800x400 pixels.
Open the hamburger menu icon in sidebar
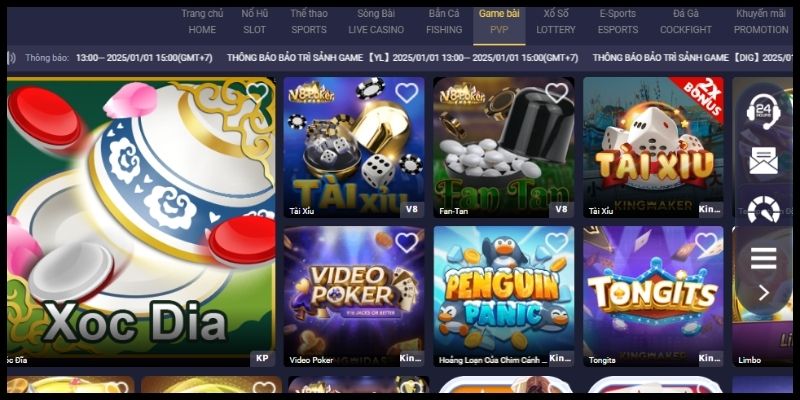(763, 258)
